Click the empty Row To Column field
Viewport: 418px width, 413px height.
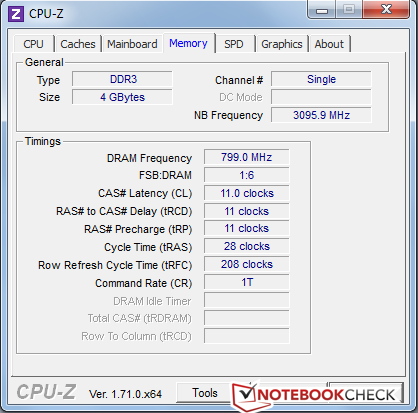(x=247, y=336)
